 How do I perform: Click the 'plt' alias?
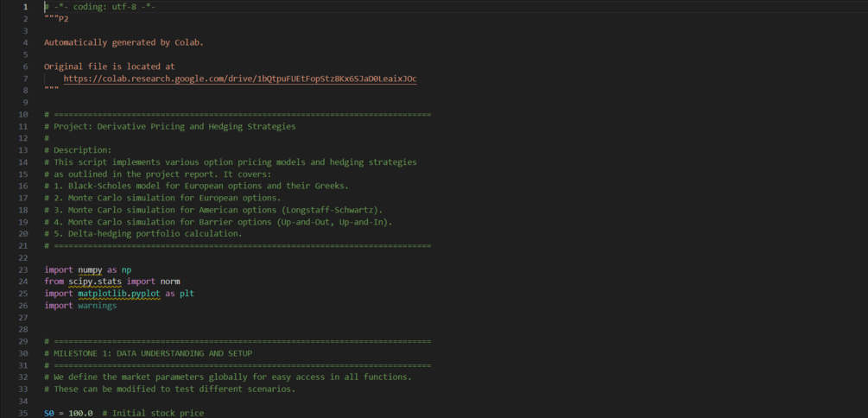tap(187, 294)
